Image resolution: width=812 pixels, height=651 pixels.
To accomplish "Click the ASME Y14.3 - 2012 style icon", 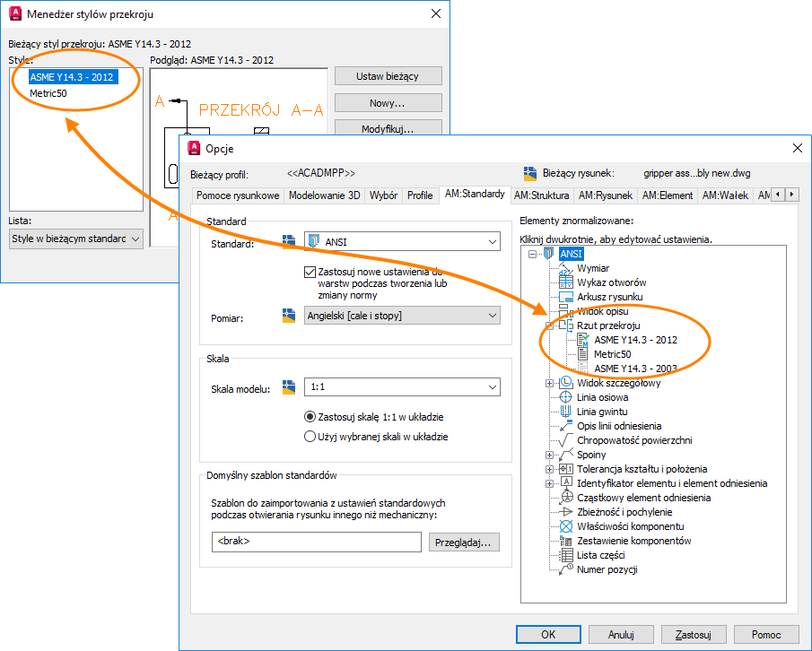I will coord(583,340).
